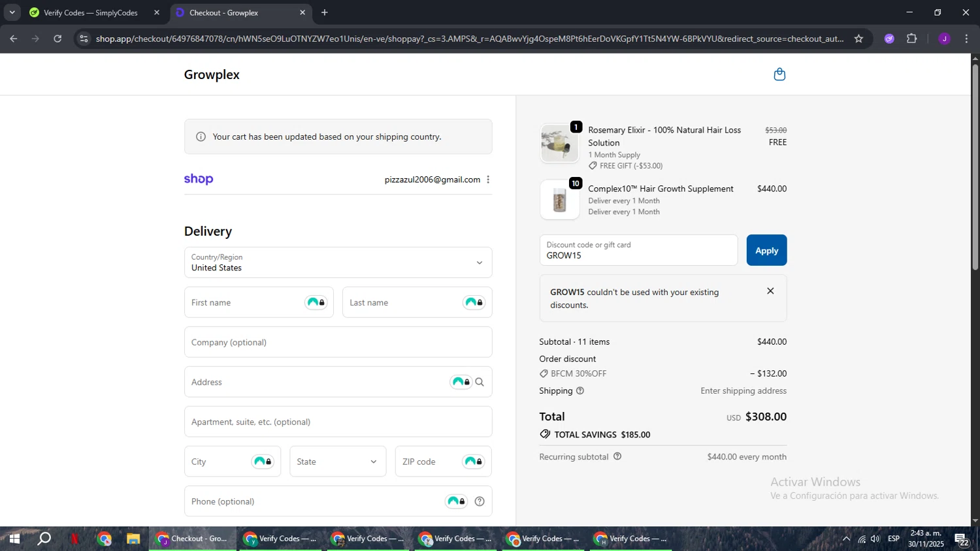Open the Windows Start menu
Screen dimensions: 980x551
14,539
